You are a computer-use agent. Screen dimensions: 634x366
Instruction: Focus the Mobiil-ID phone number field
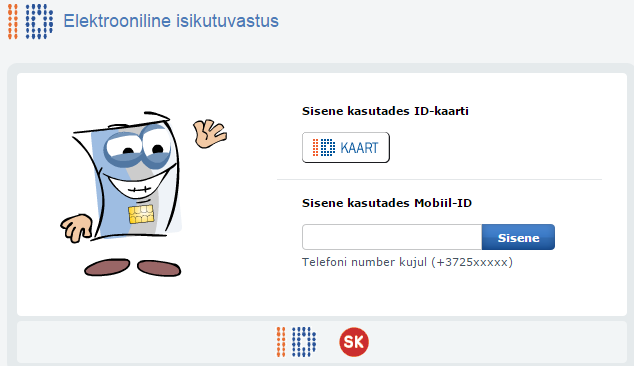pyautogui.click(x=392, y=237)
